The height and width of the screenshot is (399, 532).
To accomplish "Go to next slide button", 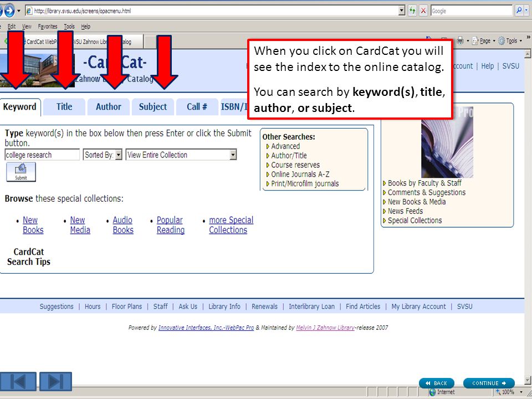I will pos(55,381).
